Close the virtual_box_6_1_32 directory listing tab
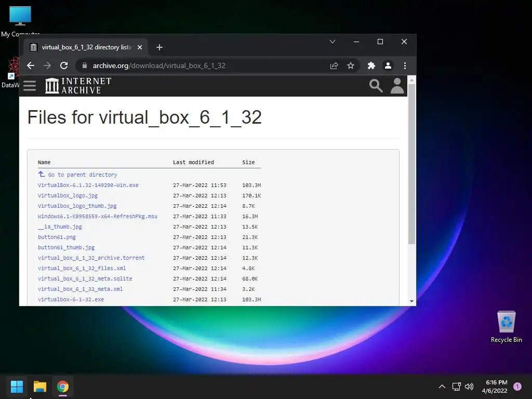The image size is (532, 399). 140,47
